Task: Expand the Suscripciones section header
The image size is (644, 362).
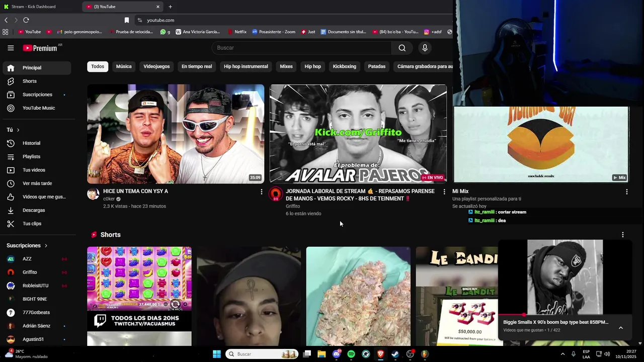Action: click(x=27, y=245)
